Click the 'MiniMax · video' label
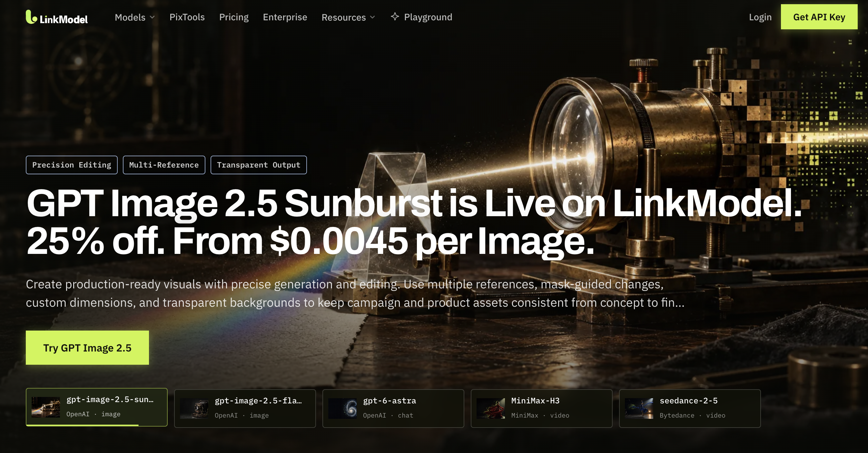This screenshot has height=453, width=868. coord(540,415)
